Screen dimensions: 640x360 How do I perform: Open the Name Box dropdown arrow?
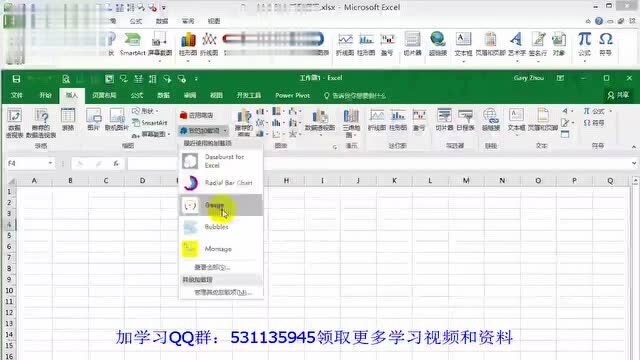click(50, 163)
